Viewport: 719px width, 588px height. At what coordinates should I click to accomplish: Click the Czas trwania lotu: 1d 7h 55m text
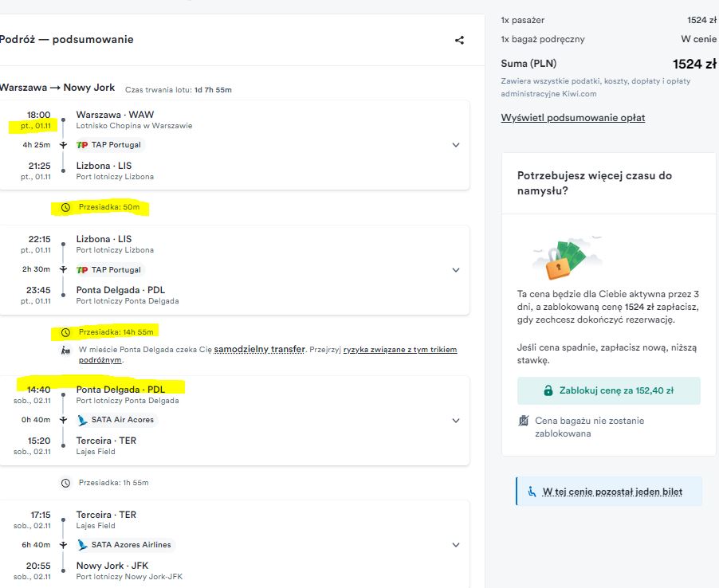coord(179,90)
